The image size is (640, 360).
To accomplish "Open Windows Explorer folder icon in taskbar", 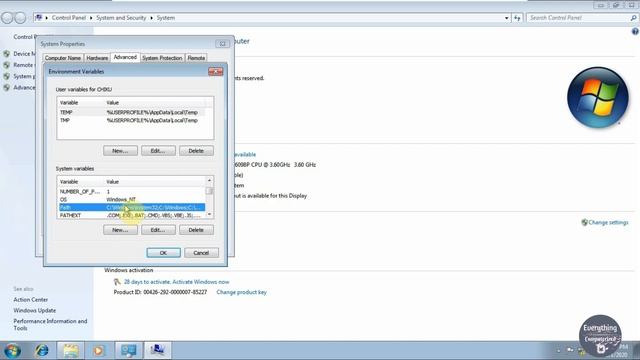I will click(x=71, y=350).
